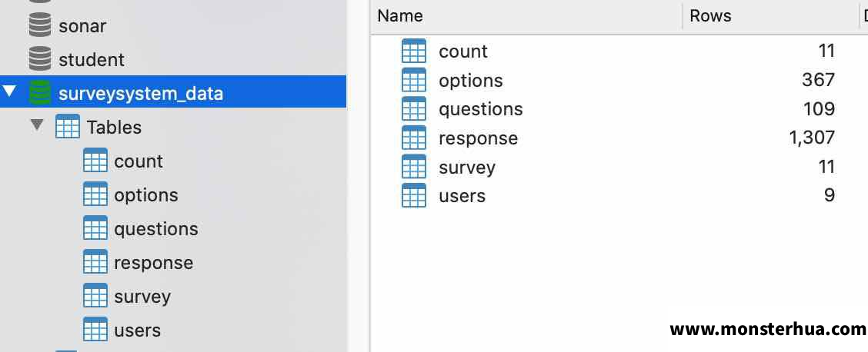Click the Tables folder icon
868x352 pixels.
(x=68, y=127)
